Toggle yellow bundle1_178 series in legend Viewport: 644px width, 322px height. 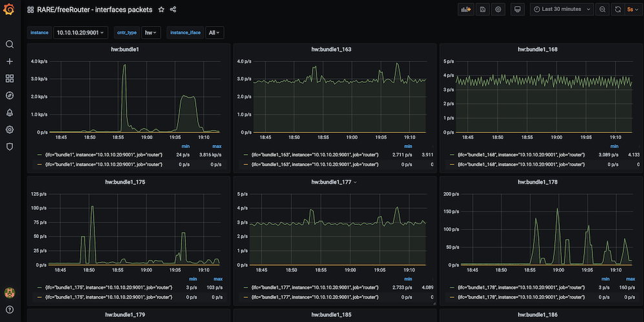[521, 297]
